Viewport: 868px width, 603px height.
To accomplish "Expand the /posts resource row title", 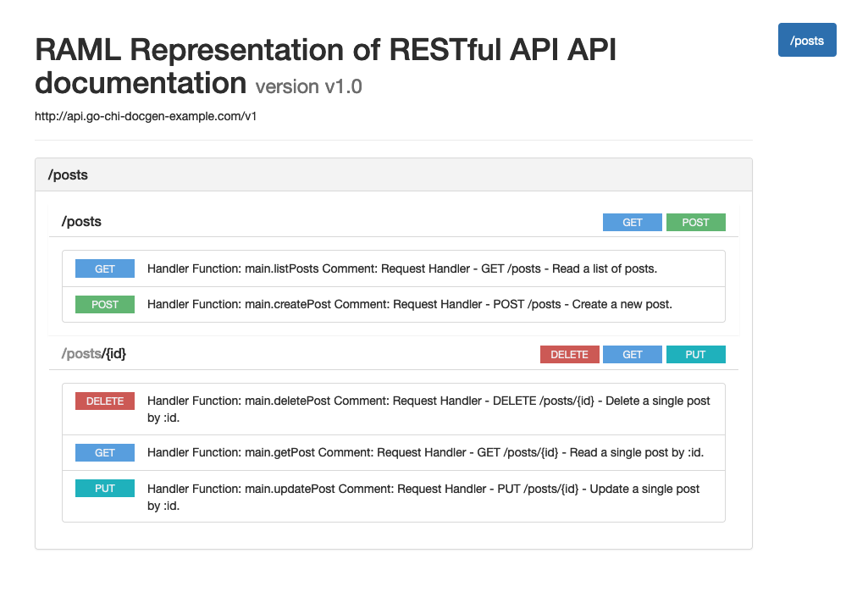I will (x=81, y=222).
